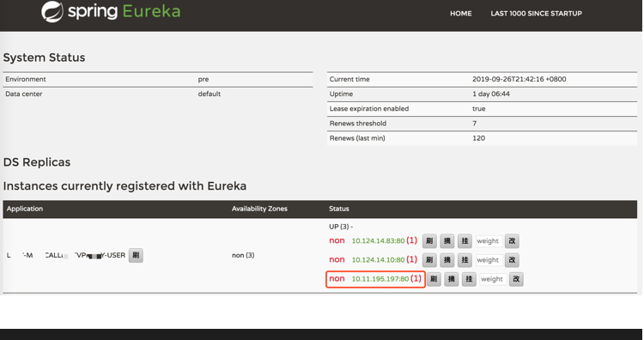Image resolution: width=644 pixels, height=340 pixels.
Task: Click the Application column header
Action: coord(25,209)
